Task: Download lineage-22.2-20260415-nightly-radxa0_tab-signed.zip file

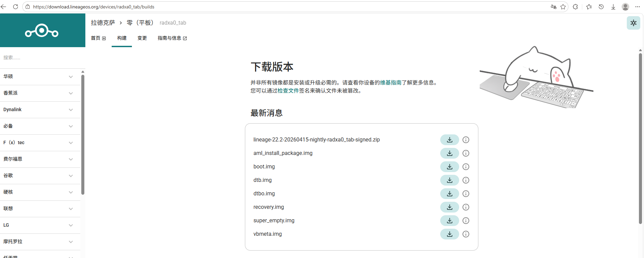Action: pos(449,140)
